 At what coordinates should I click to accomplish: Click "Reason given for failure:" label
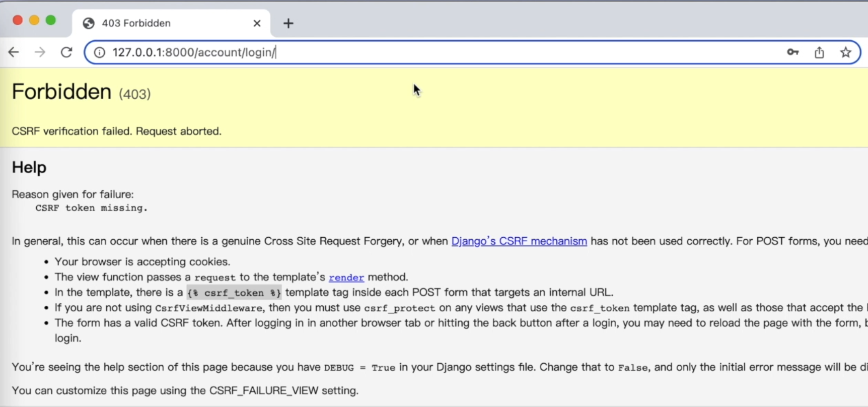pos(73,194)
